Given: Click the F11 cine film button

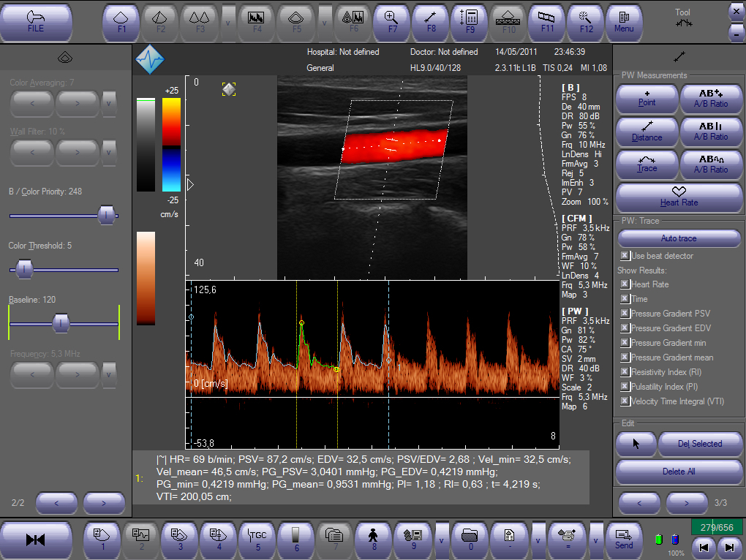Looking at the screenshot, I should (546, 22).
